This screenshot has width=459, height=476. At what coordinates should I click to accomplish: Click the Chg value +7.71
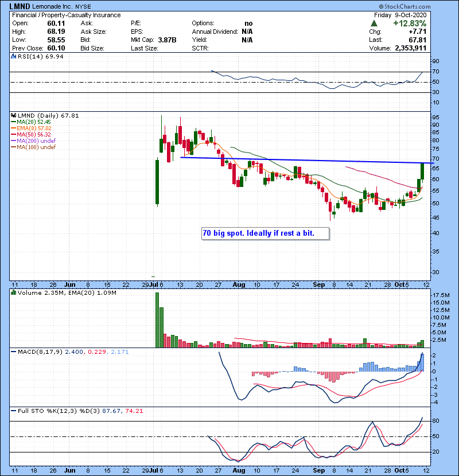pyautogui.click(x=417, y=32)
